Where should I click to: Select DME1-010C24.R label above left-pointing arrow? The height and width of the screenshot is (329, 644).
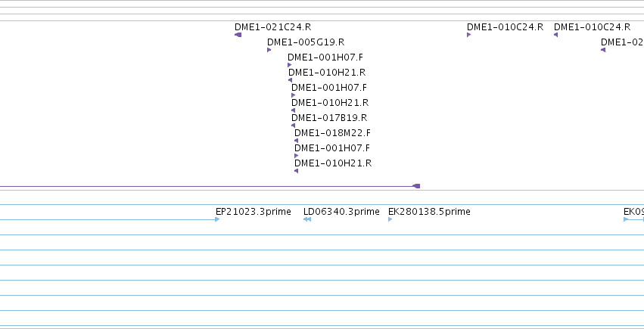pos(592,27)
